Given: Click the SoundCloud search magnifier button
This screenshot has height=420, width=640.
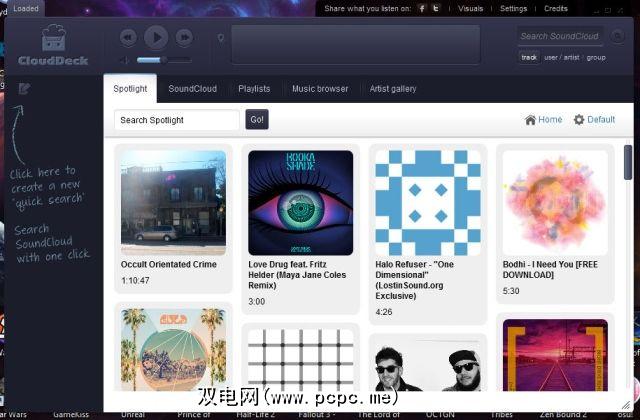Looking at the screenshot, I should coord(617,36).
